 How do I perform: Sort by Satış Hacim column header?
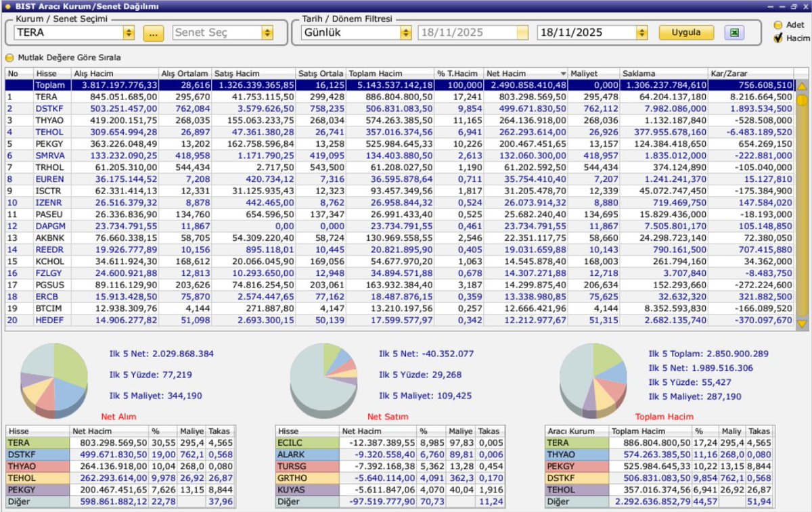(254, 73)
